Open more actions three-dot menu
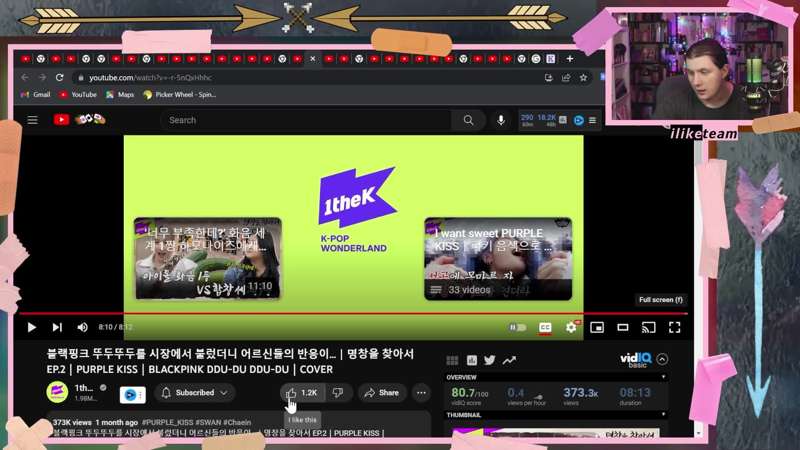 (421, 393)
